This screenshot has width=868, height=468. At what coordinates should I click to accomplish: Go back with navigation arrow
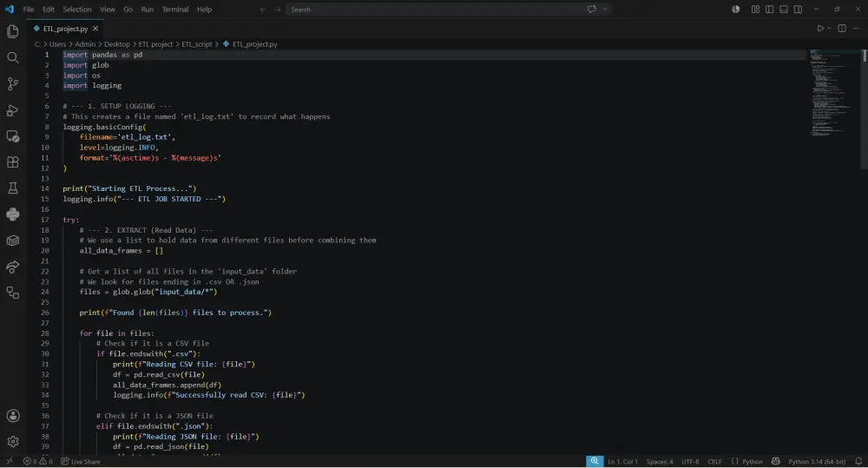pos(263,10)
